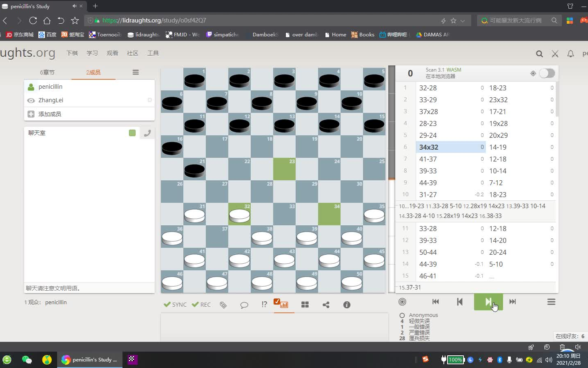
Task: Click the evaluation gauge bar beside the board
Action: click(x=392, y=179)
